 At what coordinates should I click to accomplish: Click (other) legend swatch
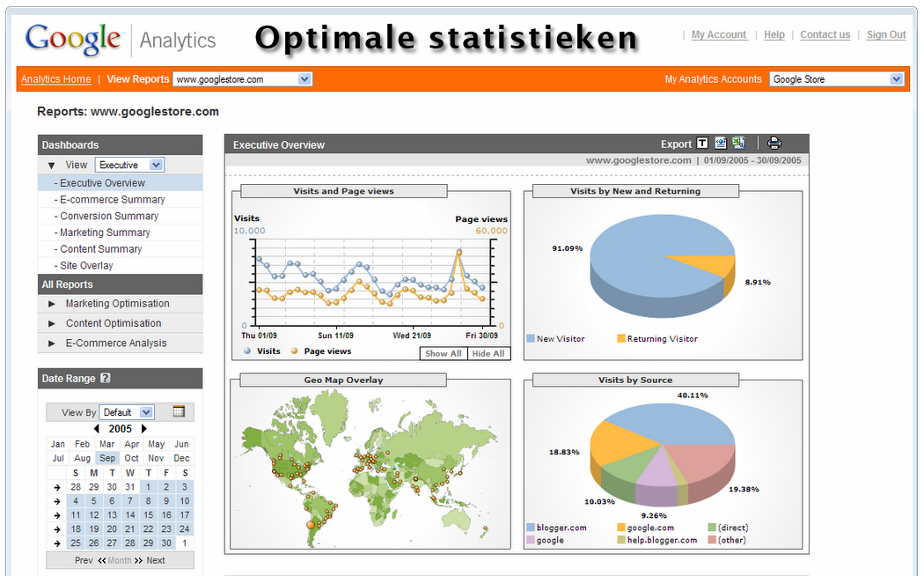click(x=712, y=539)
